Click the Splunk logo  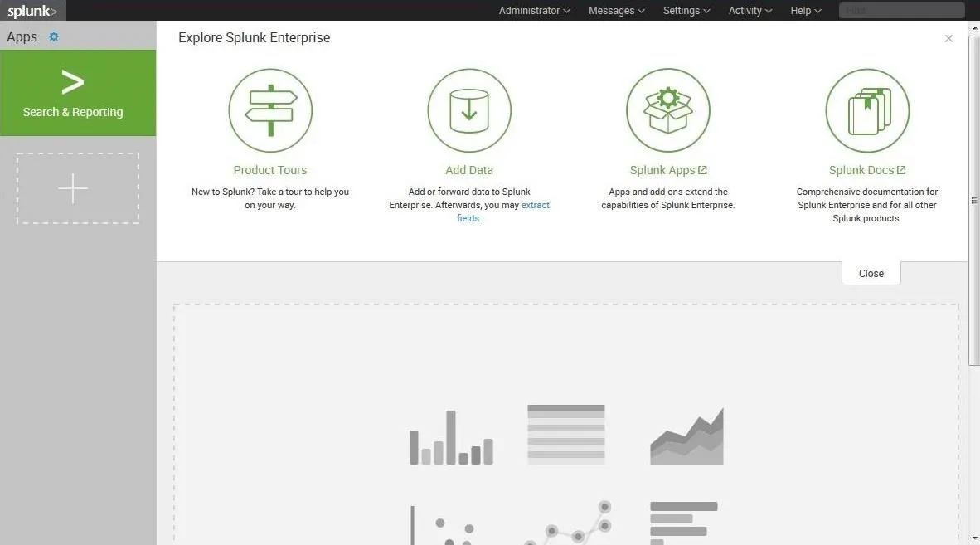point(32,11)
